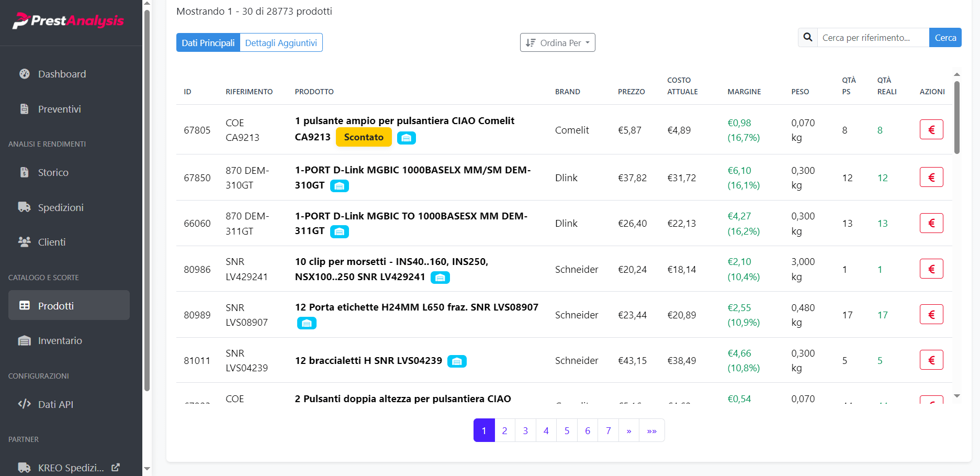Open the Ordina Per dropdown
The image size is (980, 476).
tap(557, 42)
